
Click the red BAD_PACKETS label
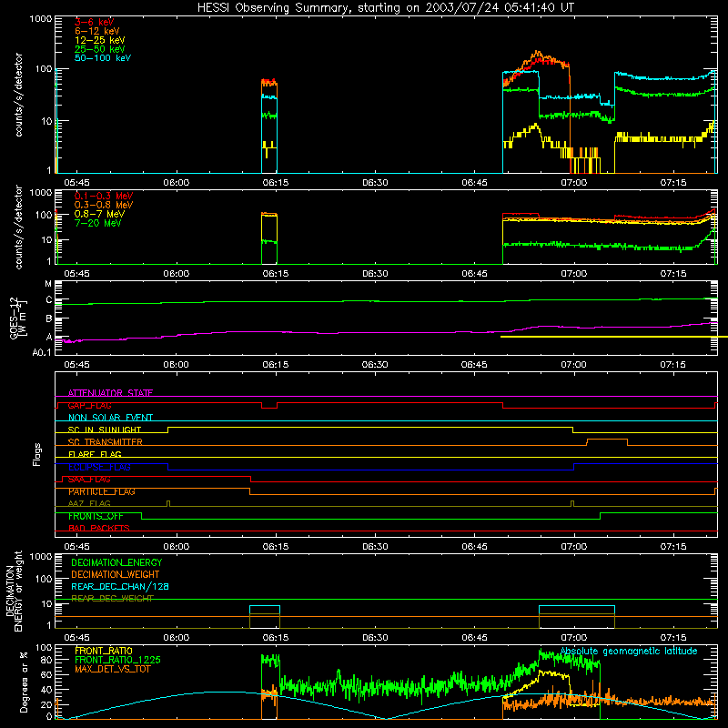click(99, 528)
